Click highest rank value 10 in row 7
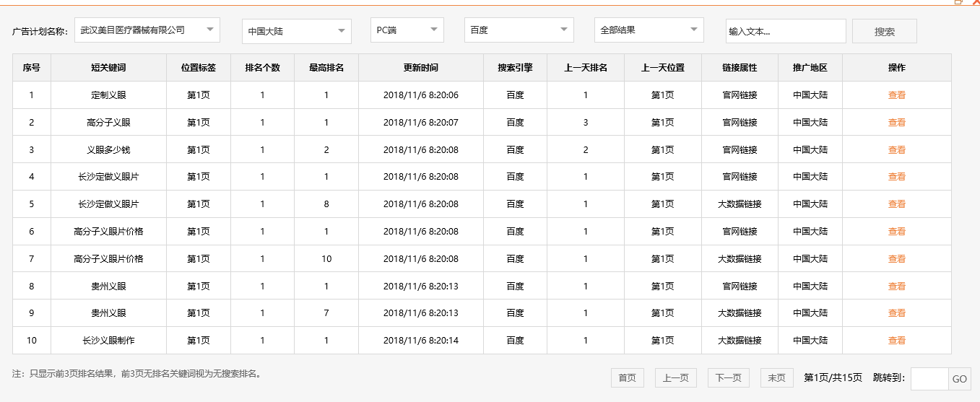 (326, 259)
